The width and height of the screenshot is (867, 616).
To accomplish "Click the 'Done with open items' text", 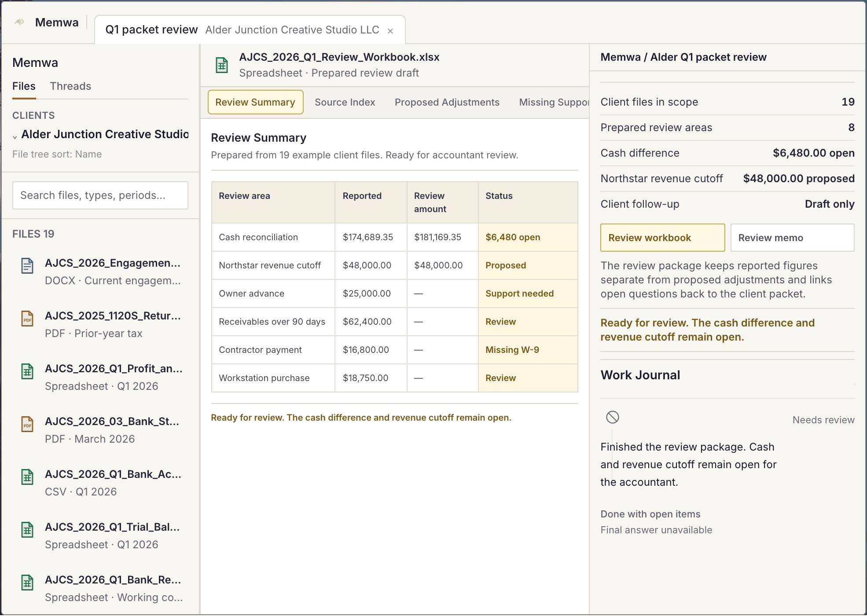I will click(650, 514).
